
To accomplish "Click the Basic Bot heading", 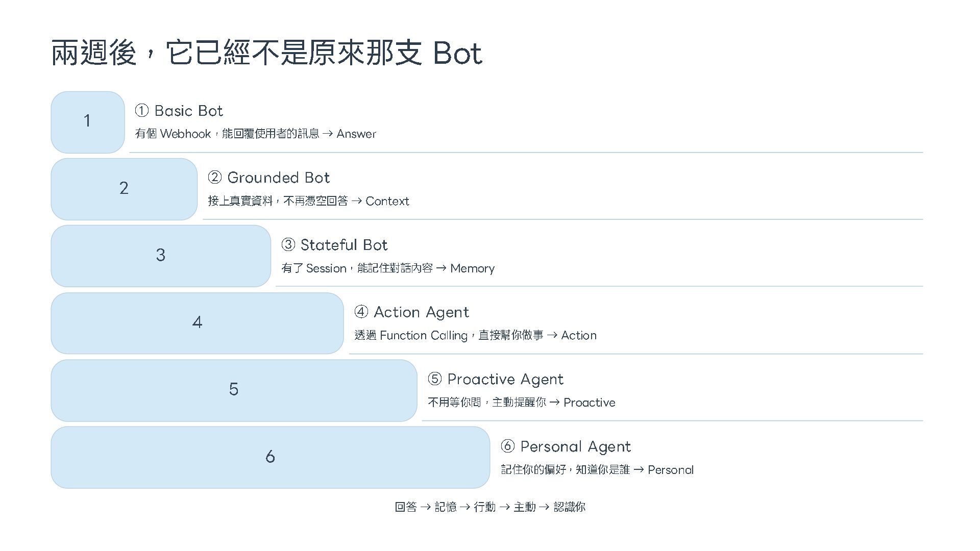I will click(179, 111).
